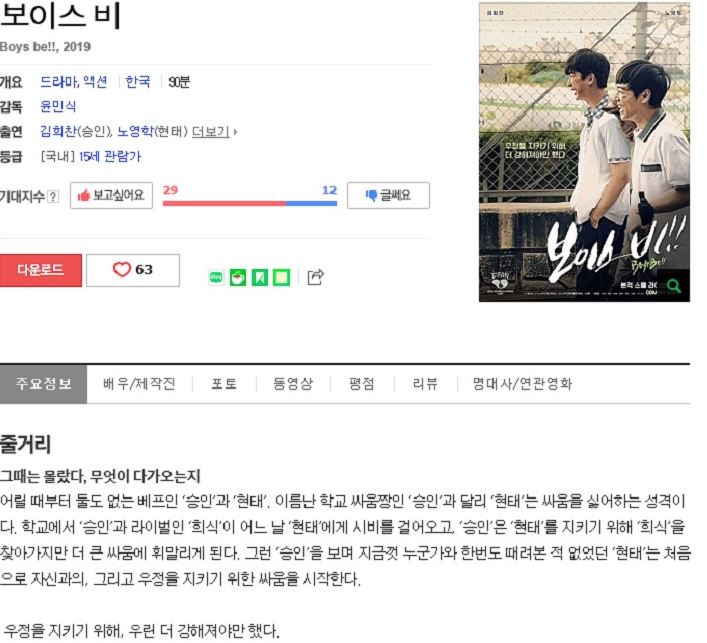Click the green bookmark share icon
The height and width of the screenshot is (643, 707).
(x=259, y=277)
